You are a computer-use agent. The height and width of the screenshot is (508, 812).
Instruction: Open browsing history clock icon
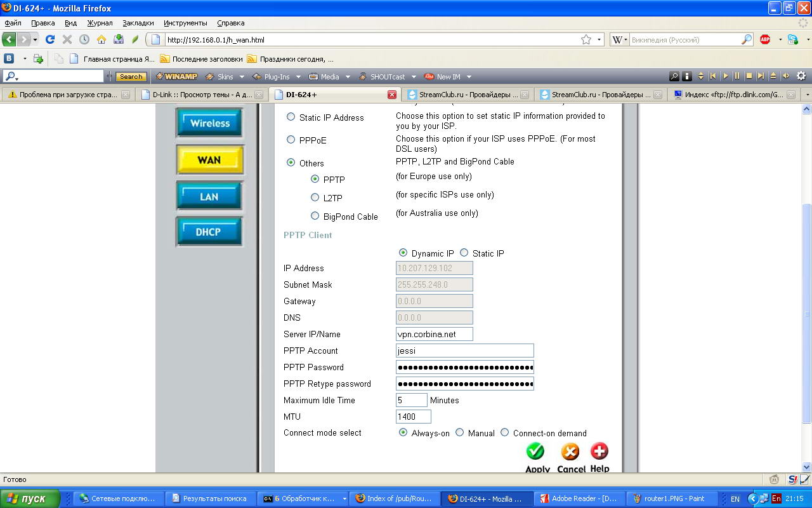[84, 39]
